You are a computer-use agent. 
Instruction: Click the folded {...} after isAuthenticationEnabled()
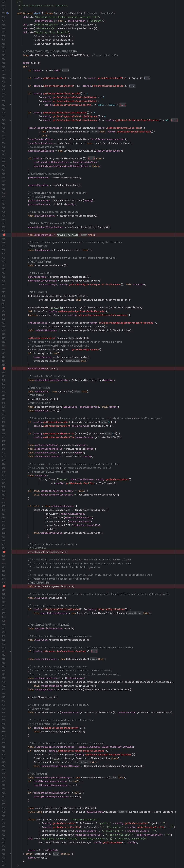tap(132, 86)
